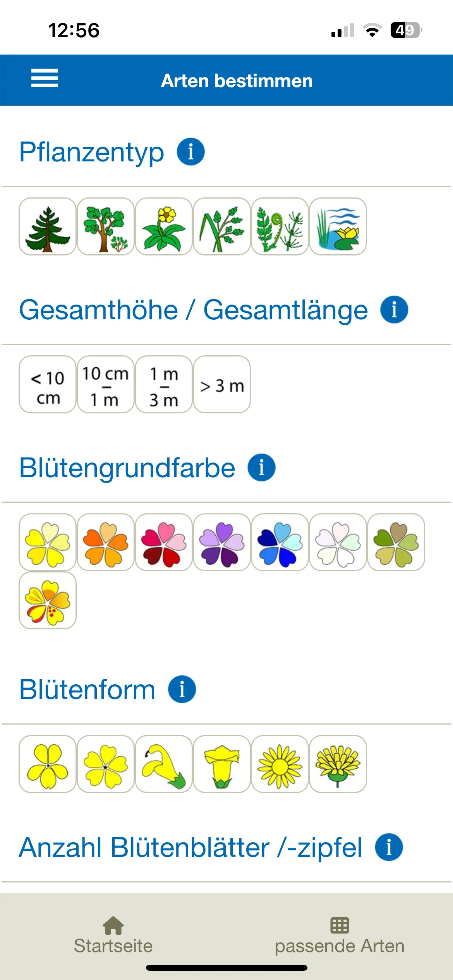Toggle the 10 cm – 1 m height option
The height and width of the screenshot is (980, 453).
pos(106,385)
